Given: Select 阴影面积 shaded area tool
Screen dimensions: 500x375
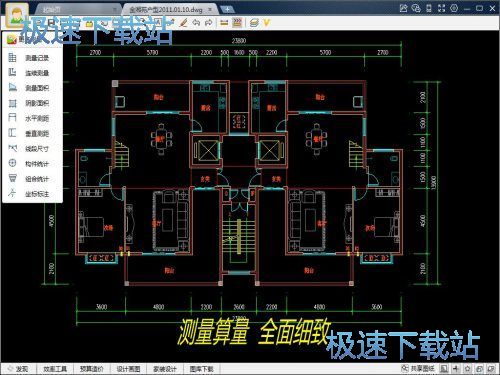Looking at the screenshot, I should (x=32, y=103).
